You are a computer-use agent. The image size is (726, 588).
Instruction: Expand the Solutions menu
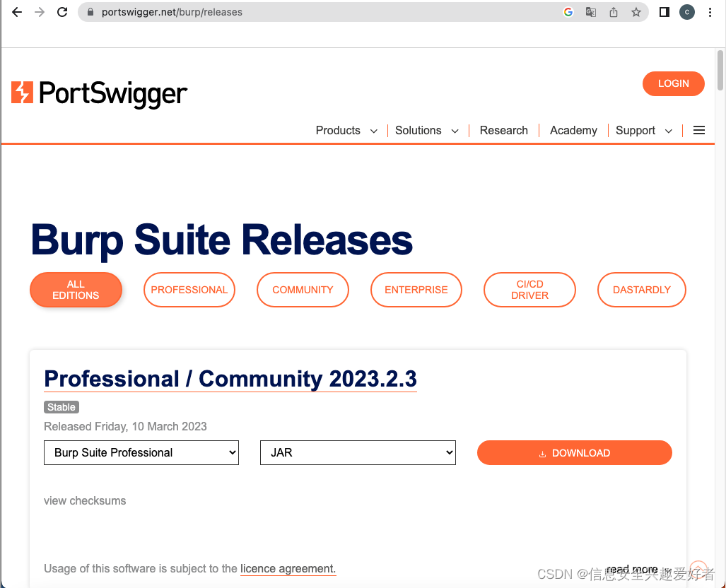pos(426,131)
